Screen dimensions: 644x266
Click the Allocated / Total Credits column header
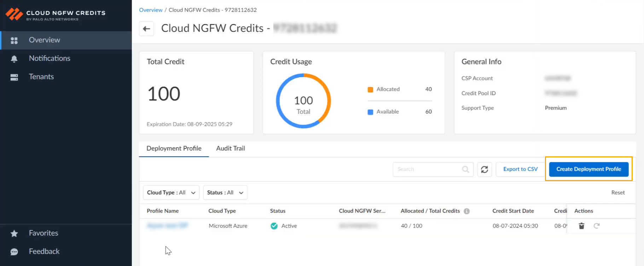[x=430, y=211]
